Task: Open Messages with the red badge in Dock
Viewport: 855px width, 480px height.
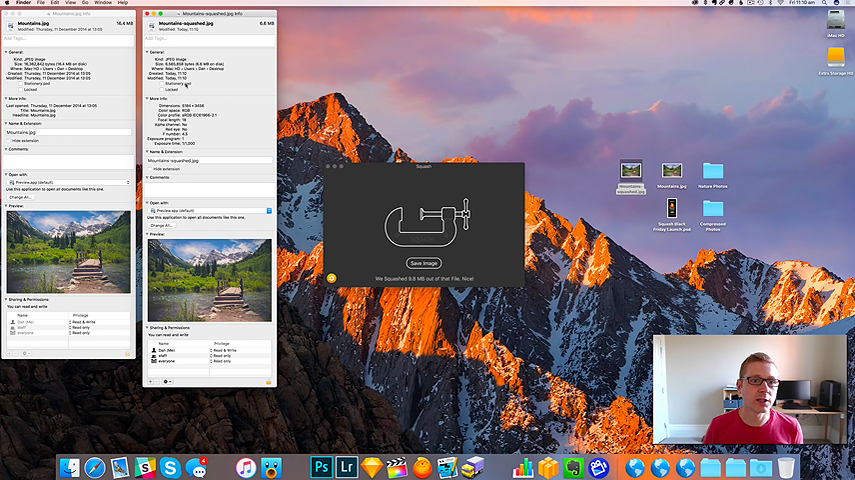Action: [196, 468]
